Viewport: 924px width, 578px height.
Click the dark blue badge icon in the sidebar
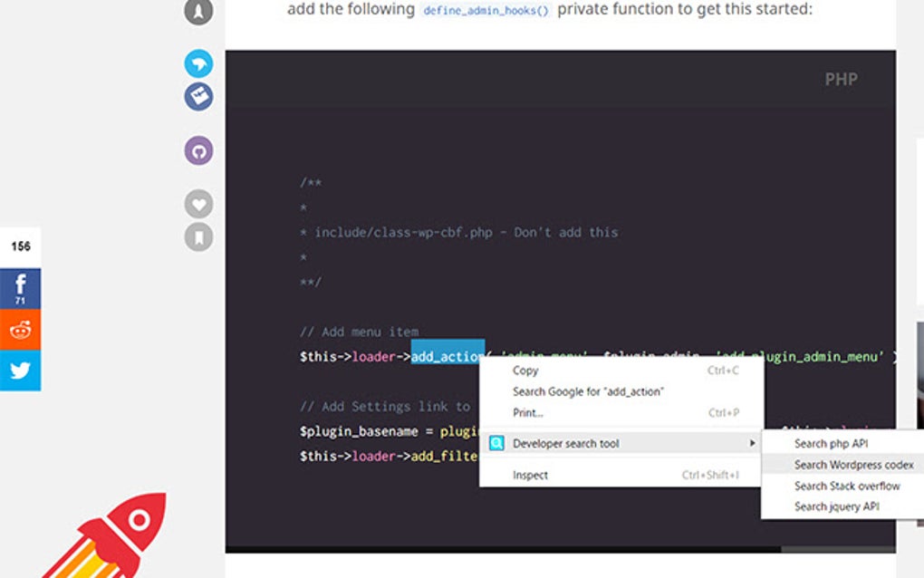[198, 96]
